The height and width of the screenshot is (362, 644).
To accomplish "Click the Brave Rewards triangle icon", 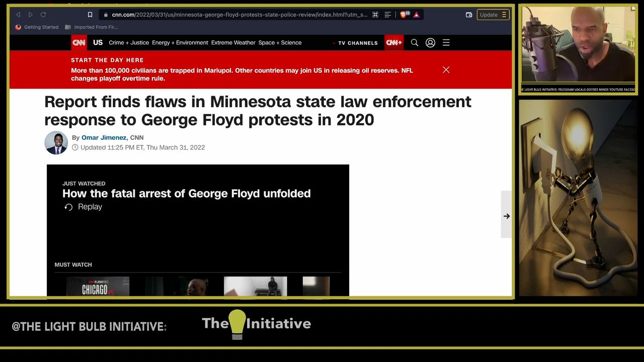I will [417, 15].
